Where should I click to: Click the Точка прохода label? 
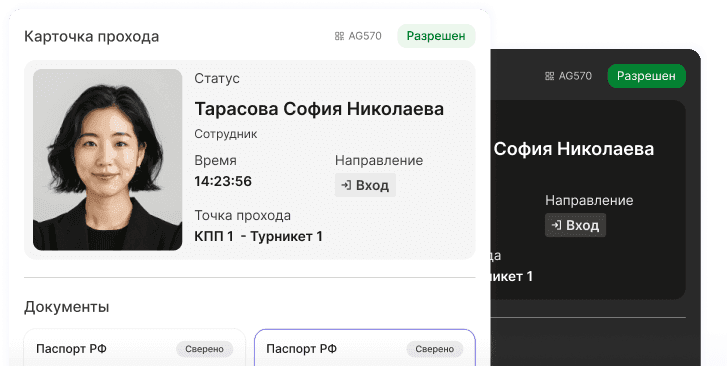[x=242, y=216]
